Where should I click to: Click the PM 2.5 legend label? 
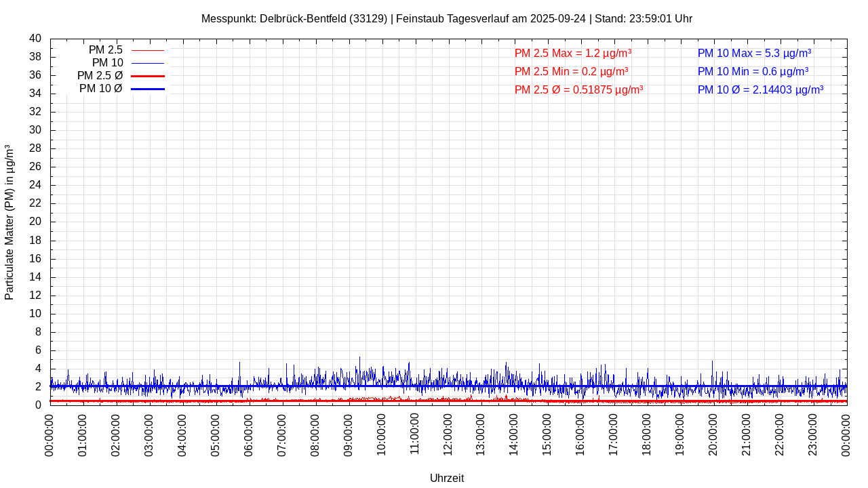click(105, 50)
